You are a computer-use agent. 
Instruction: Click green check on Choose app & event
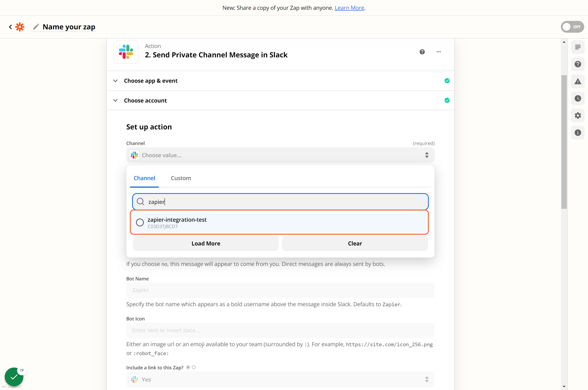coord(447,80)
